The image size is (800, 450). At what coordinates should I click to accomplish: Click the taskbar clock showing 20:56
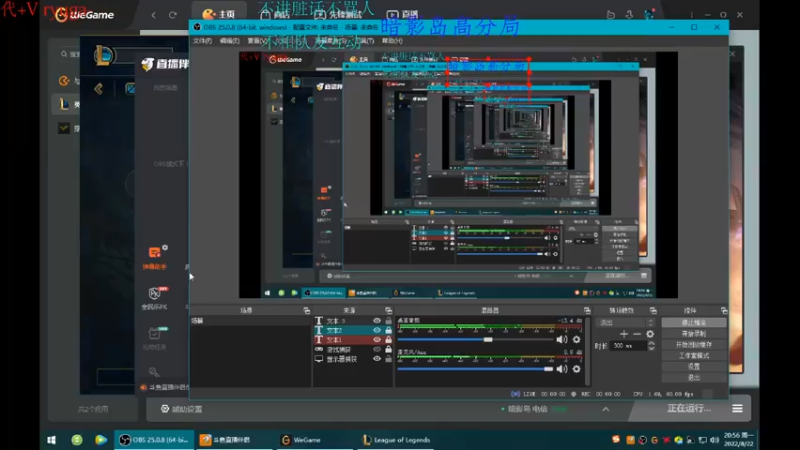(738, 440)
